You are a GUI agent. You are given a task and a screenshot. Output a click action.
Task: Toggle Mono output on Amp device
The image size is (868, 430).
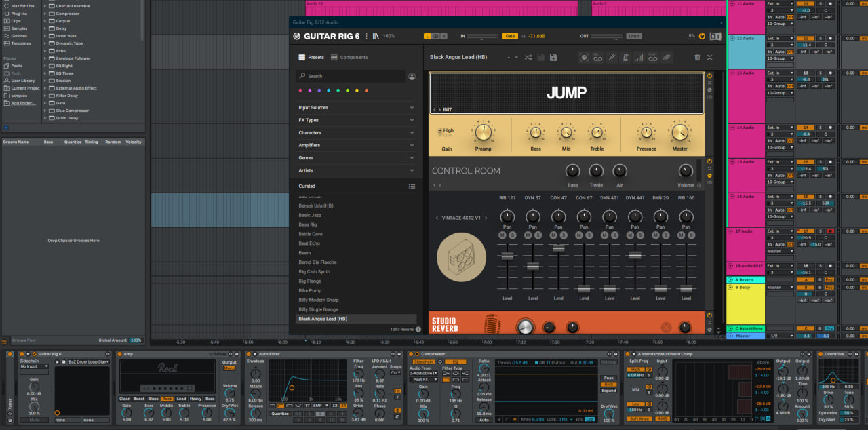tap(229, 368)
